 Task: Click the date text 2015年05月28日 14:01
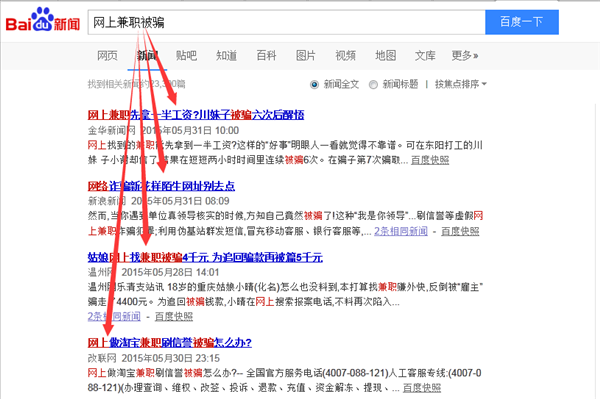pyautogui.click(x=170, y=272)
